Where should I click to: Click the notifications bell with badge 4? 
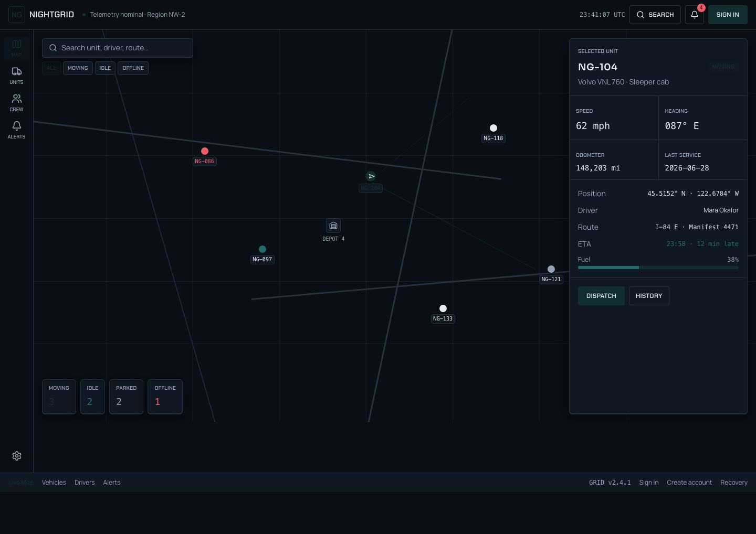(x=695, y=15)
